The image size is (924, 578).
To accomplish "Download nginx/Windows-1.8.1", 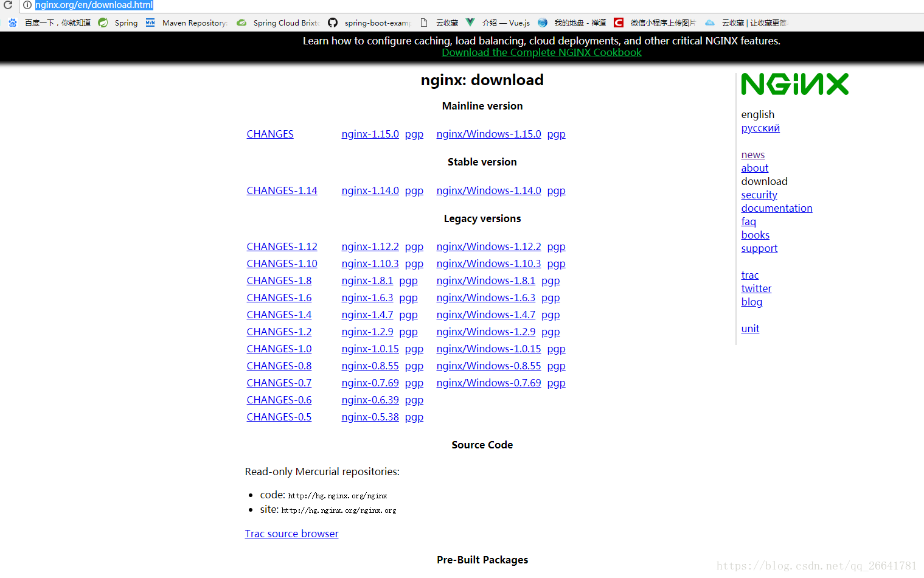I will (x=486, y=280).
